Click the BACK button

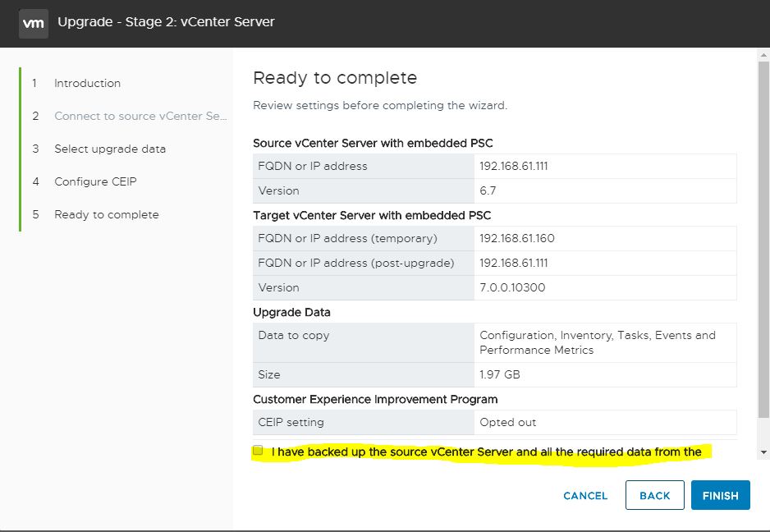[x=654, y=495]
